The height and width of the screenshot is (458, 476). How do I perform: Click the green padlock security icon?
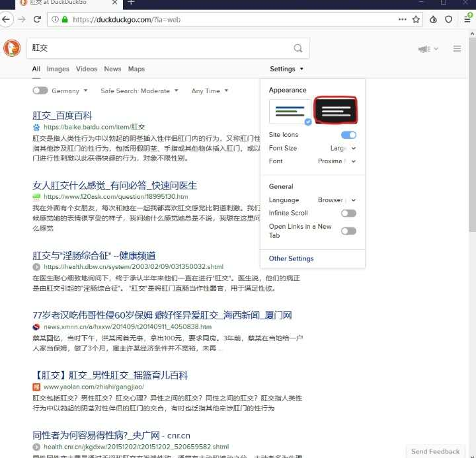coord(65,19)
